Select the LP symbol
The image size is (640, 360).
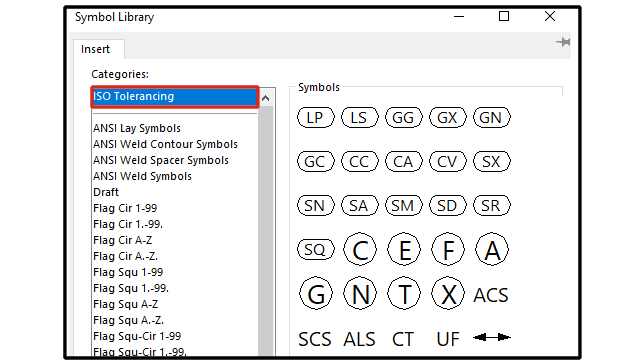click(316, 118)
